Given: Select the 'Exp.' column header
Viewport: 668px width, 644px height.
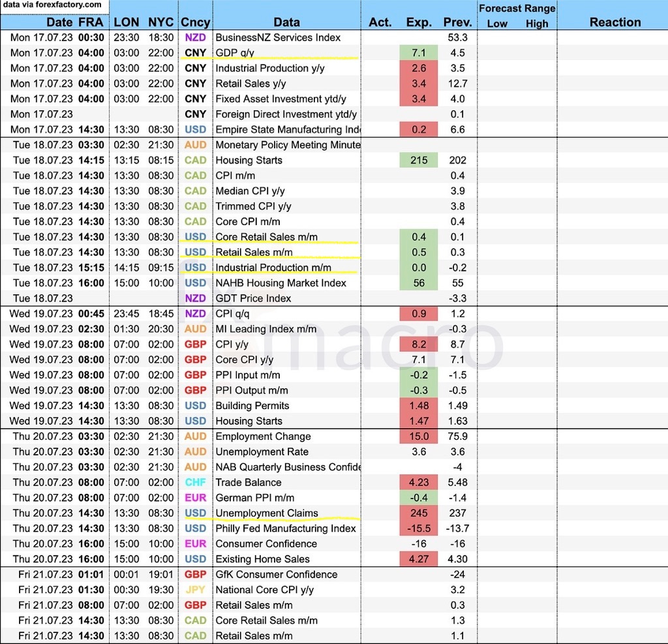Looking at the screenshot, I should coord(419,22).
